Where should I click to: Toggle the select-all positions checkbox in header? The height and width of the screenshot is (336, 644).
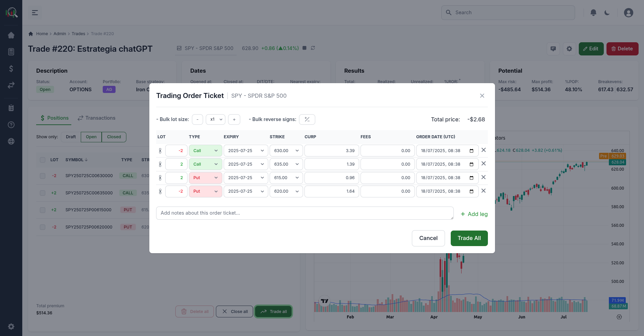43,160
